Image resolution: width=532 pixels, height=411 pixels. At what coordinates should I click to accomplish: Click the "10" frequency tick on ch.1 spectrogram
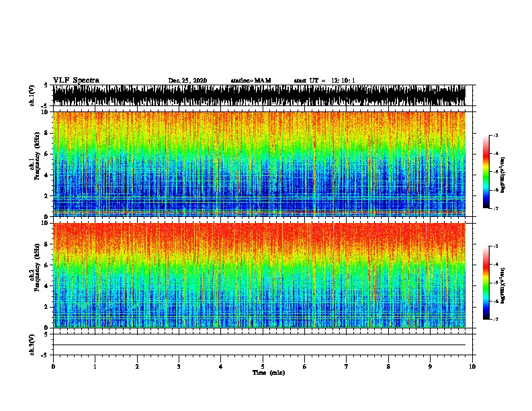45,112
